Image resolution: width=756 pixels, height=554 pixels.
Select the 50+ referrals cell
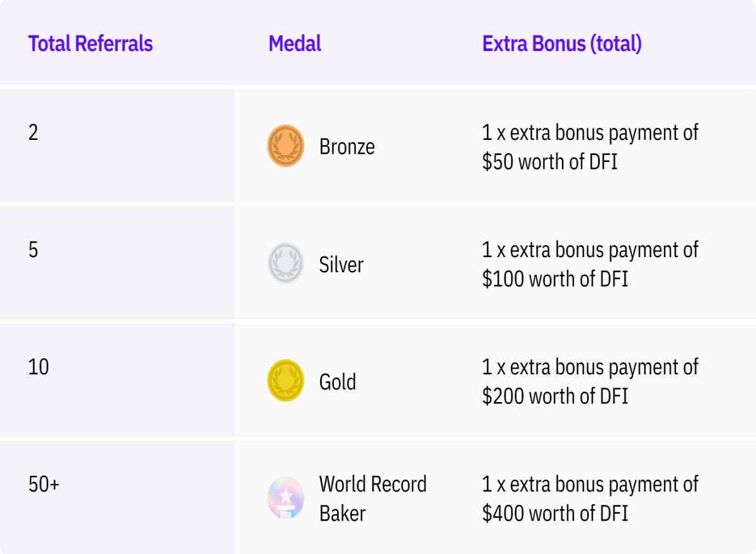click(x=117, y=497)
